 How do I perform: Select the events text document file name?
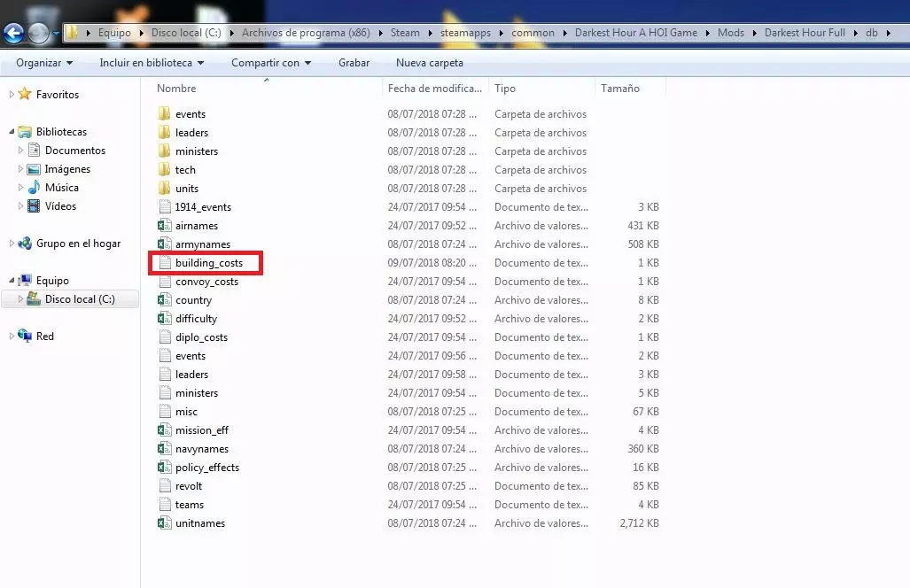(x=191, y=355)
